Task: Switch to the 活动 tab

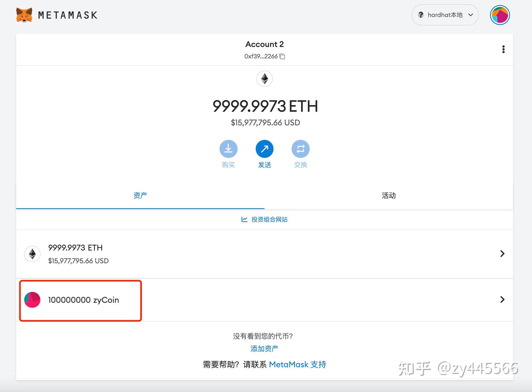Action: pyautogui.click(x=389, y=195)
